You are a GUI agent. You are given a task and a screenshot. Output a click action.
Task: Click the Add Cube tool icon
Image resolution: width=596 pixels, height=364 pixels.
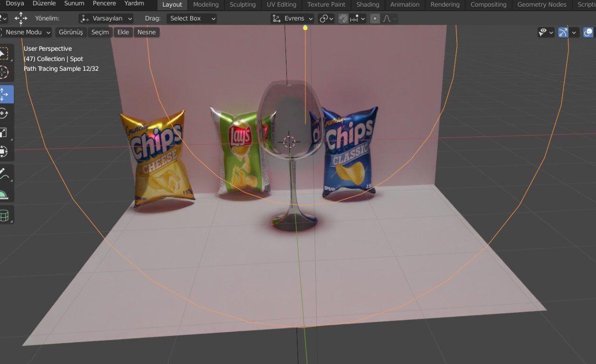tap(4, 215)
